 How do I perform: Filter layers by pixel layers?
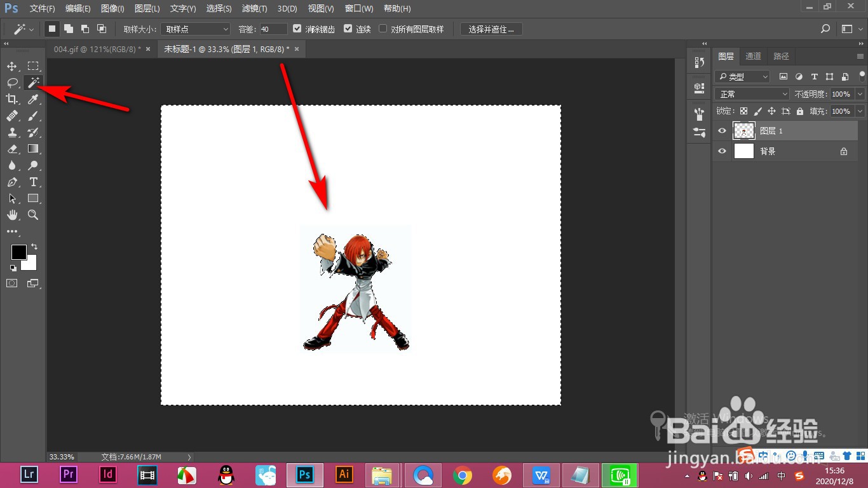(x=783, y=76)
